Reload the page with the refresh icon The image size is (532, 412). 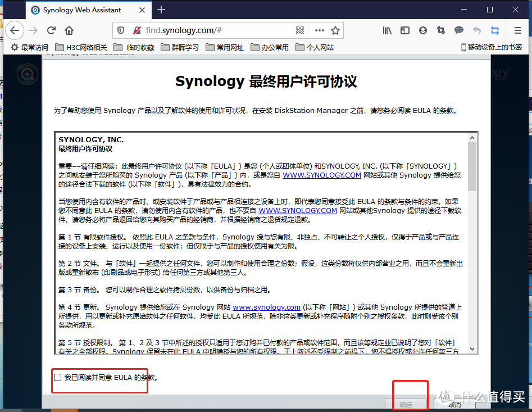(x=51, y=30)
